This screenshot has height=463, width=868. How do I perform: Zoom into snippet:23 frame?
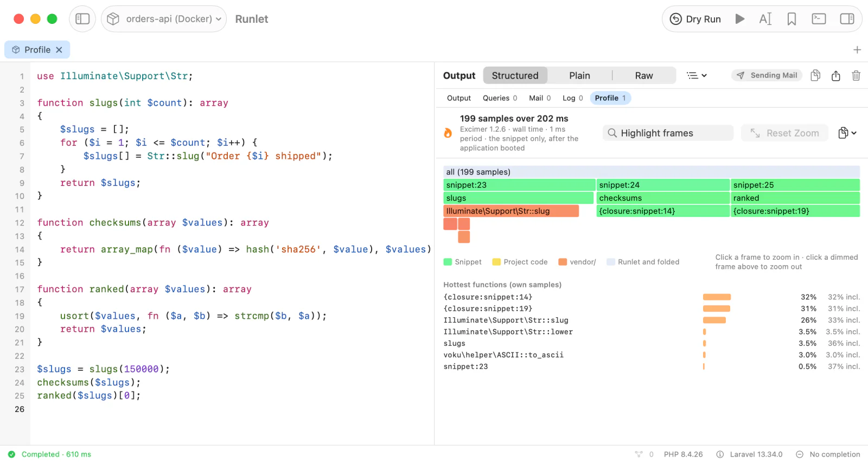[x=519, y=185]
